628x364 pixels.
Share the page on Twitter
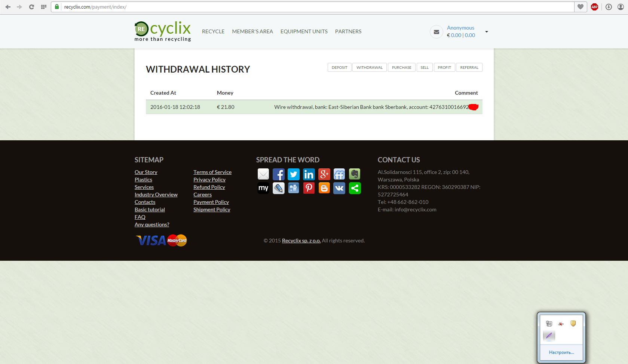click(x=294, y=174)
